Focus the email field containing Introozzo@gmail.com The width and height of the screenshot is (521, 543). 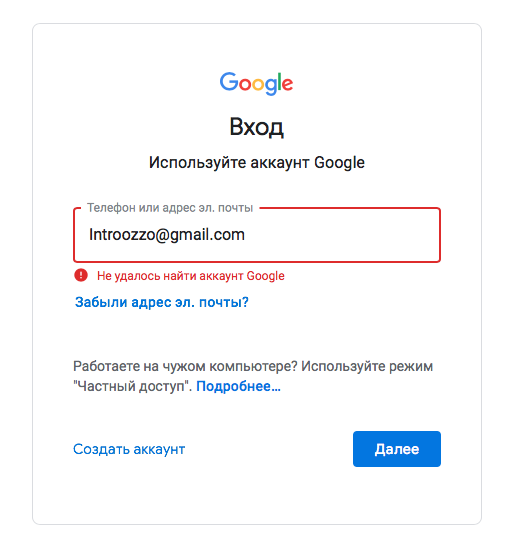257,235
